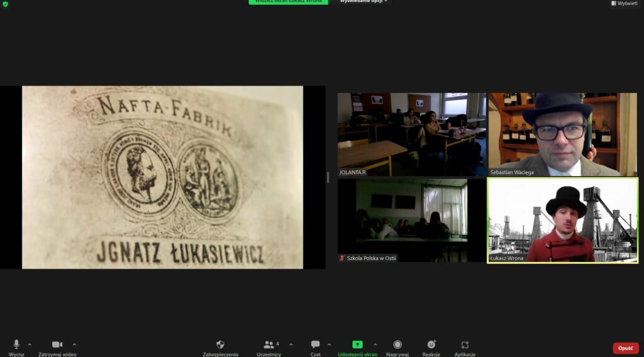Click the green Udostępnij ekran share icon

(357, 344)
